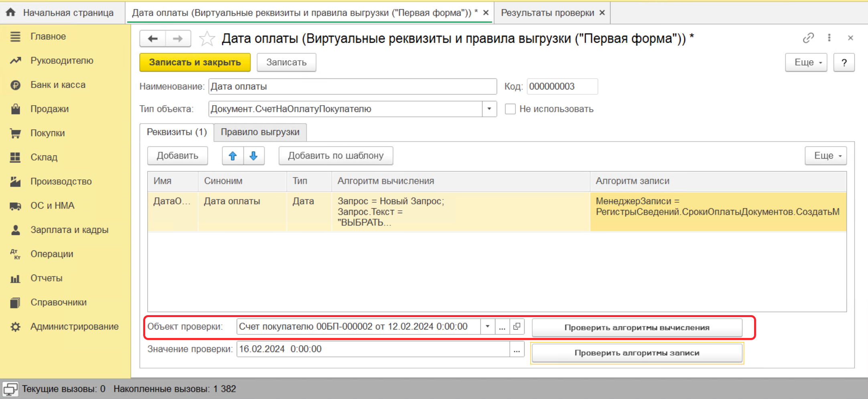The image size is (868, 399).
Task: Click the Синоним column header
Action: [242, 181]
